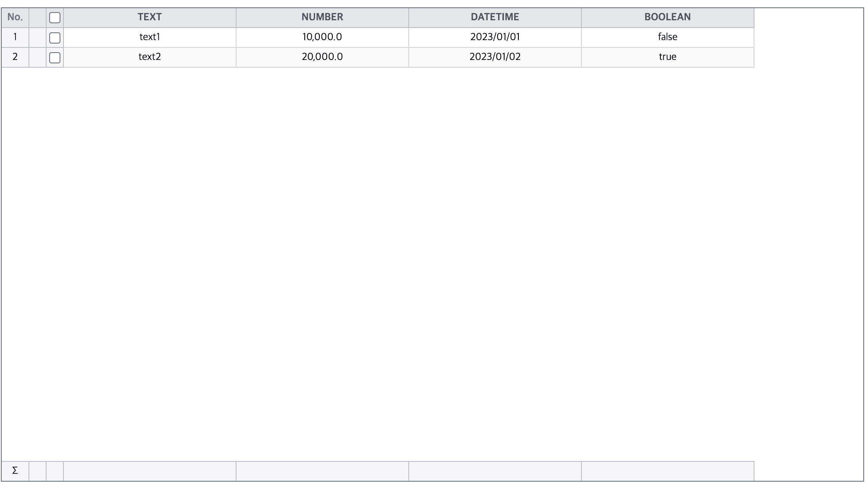Sort by the DATETIME column header
868x489 pixels.
495,18
